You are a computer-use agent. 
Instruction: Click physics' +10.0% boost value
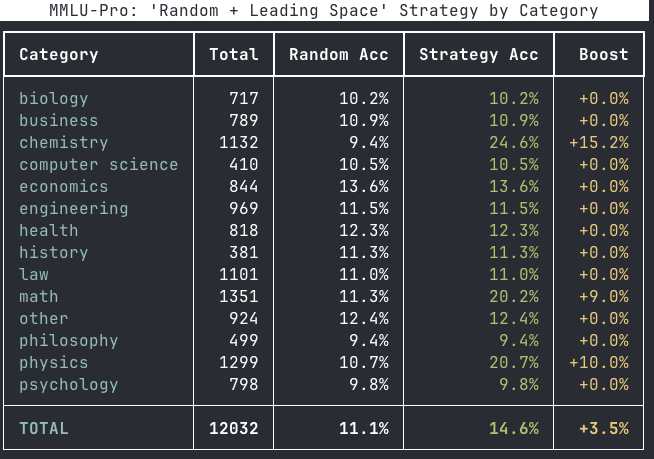click(x=599, y=362)
